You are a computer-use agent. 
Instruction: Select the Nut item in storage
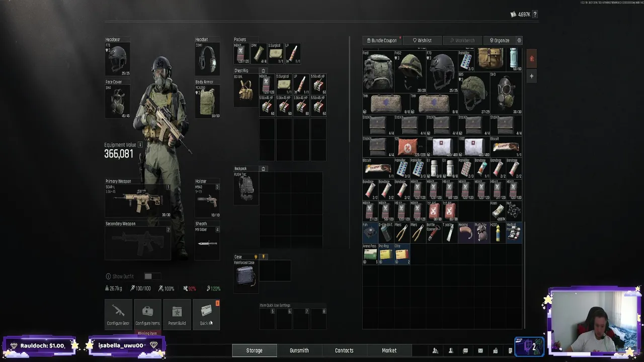514,212
